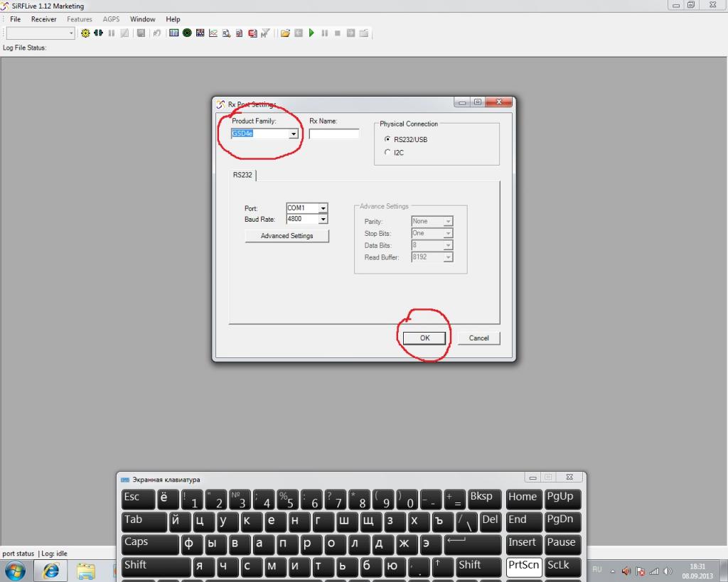Image resolution: width=728 pixels, height=582 pixels.
Task: Click the yellow gear receiver settings icon
Action: [86, 33]
